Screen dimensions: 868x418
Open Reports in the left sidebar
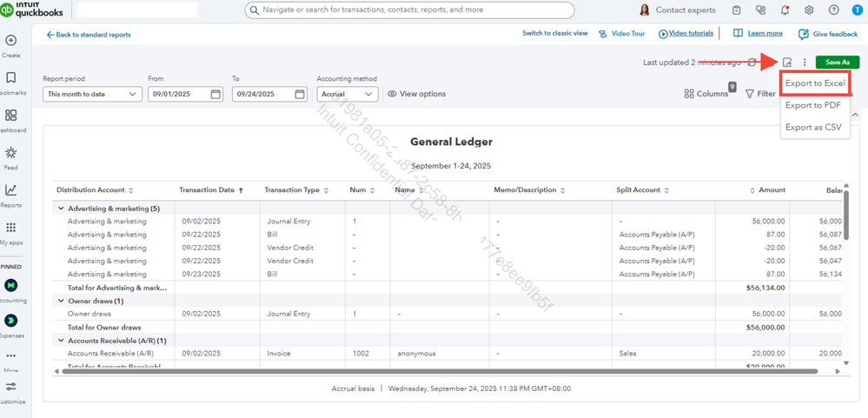(11, 196)
